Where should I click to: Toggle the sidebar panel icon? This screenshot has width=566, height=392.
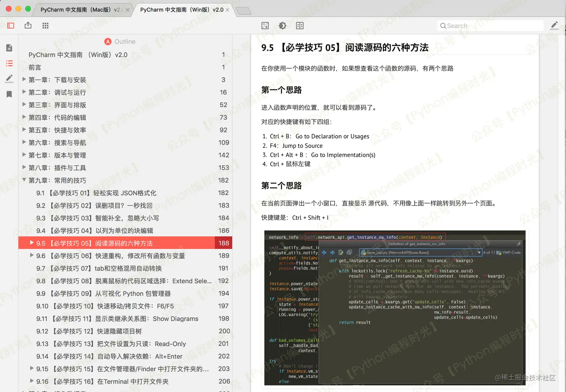10,25
